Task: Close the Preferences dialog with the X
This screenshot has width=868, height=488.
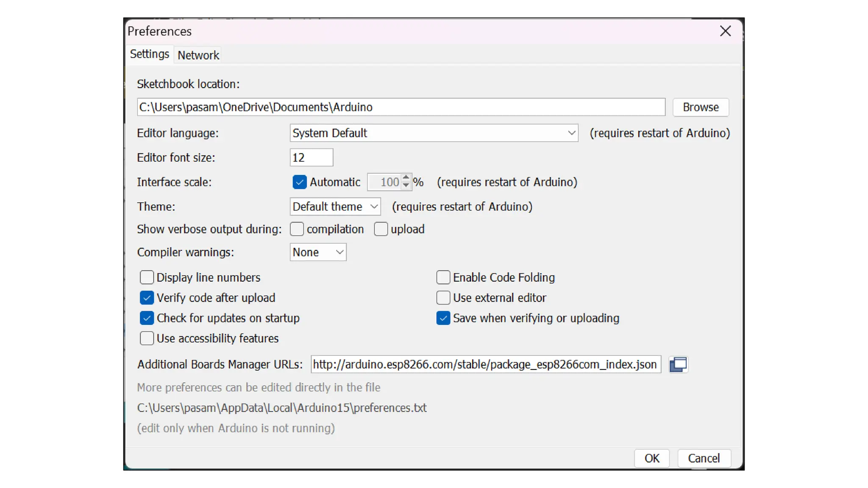Action: (x=725, y=31)
